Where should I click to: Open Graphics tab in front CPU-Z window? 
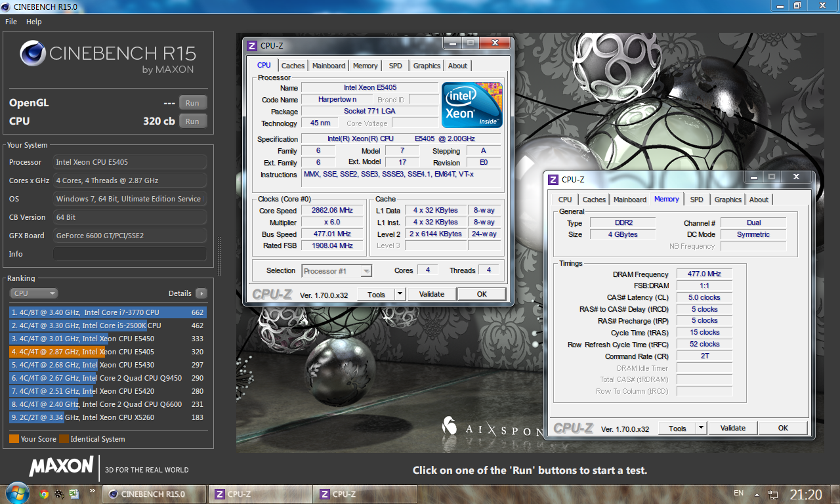(427, 66)
